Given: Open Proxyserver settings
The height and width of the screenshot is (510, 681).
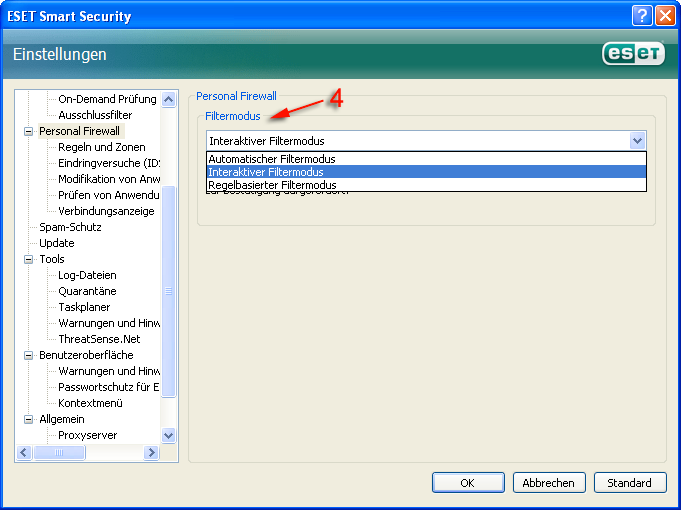Looking at the screenshot, I should [x=88, y=435].
